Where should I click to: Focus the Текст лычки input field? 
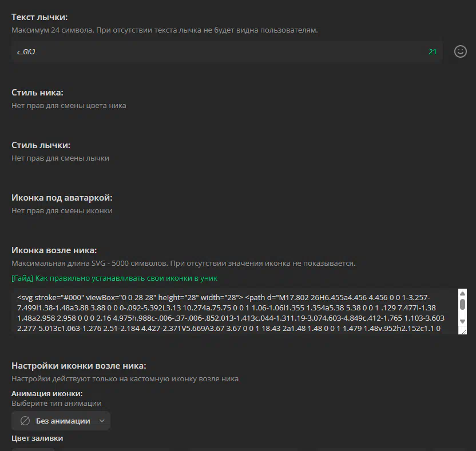pyautogui.click(x=227, y=52)
